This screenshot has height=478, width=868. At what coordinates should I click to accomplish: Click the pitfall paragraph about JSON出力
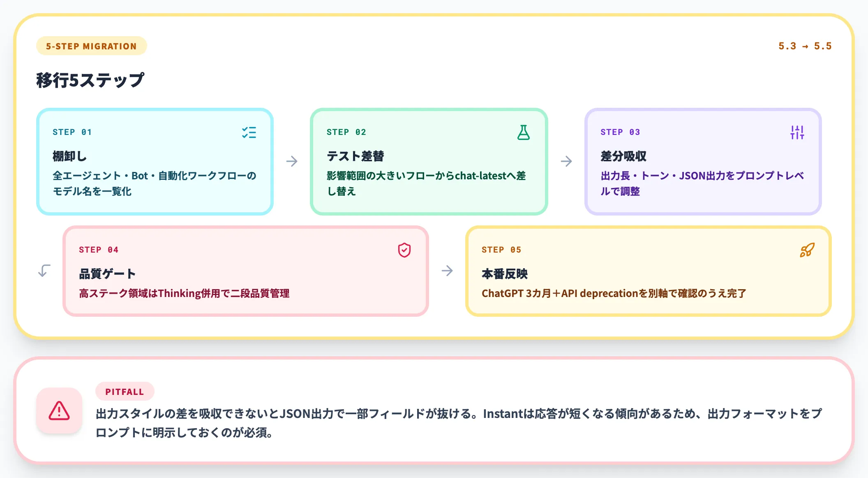point(459,423)
